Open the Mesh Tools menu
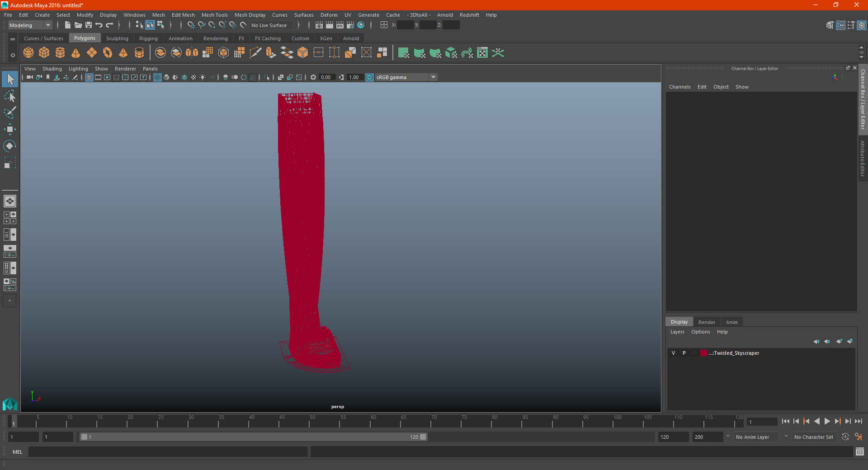This screenshot has height=470, width=868. click(x=215, y=15)
